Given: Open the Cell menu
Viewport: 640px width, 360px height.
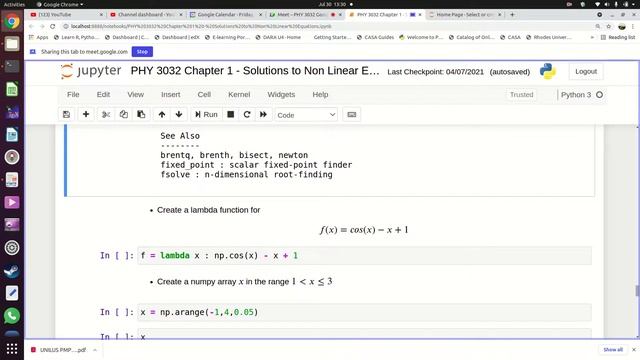Looking at the screenshot, I should point(204,94).
